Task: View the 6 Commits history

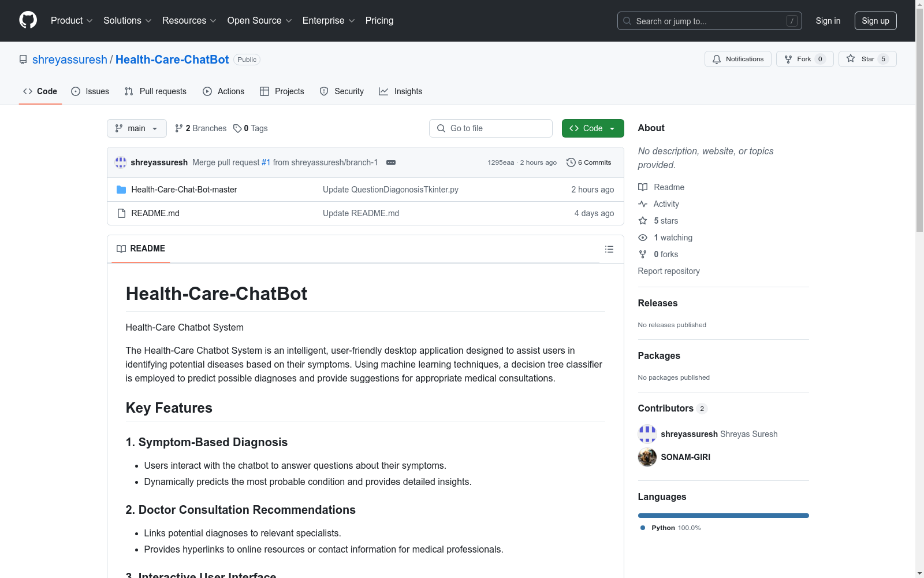Action: [589, 162]
